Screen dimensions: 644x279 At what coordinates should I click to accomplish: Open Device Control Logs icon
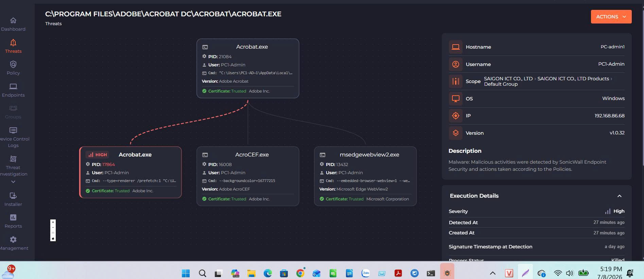coord(13,130)
